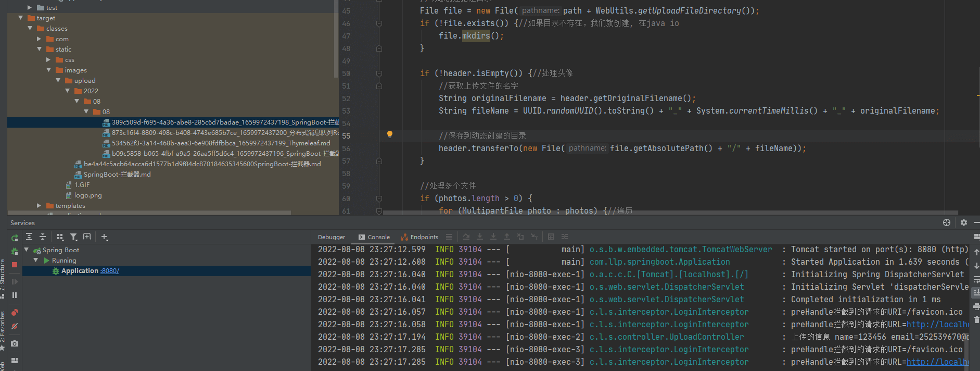Click Open in New Tab icon
980x371 pixels.
tap(87, 237)
